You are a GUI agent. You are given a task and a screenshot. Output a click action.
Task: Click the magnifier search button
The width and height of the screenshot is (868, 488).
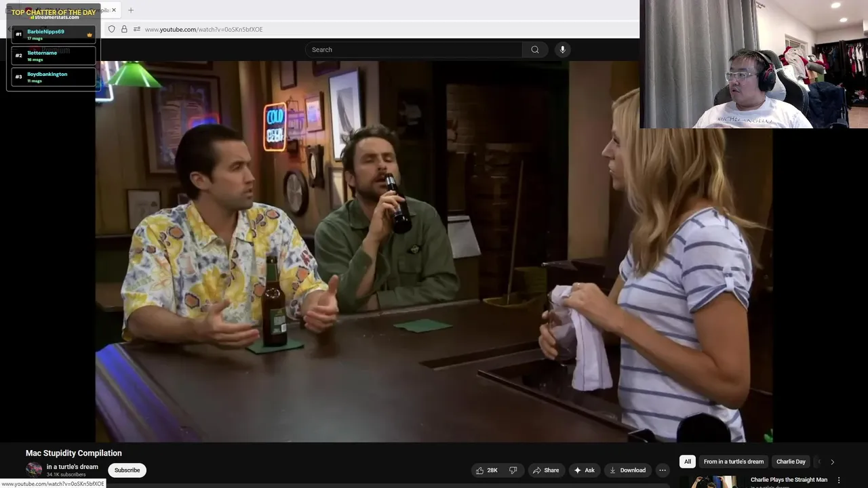click(535, 49)
